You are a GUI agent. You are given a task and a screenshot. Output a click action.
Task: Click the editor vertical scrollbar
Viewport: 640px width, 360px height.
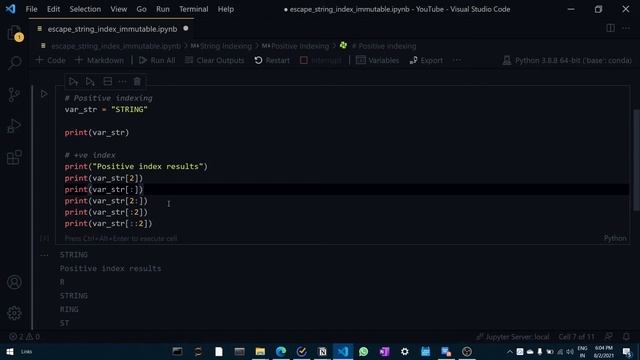(x=636, y=159)
